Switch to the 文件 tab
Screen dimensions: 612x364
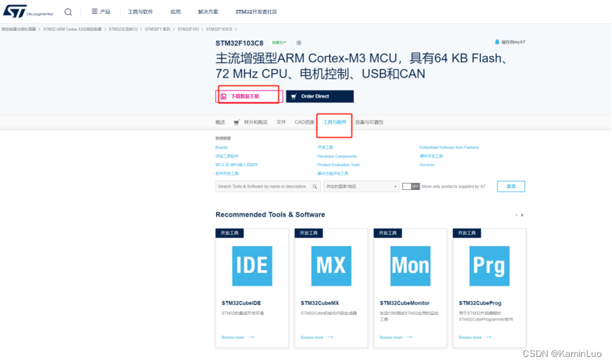click(x=281, y=122)
